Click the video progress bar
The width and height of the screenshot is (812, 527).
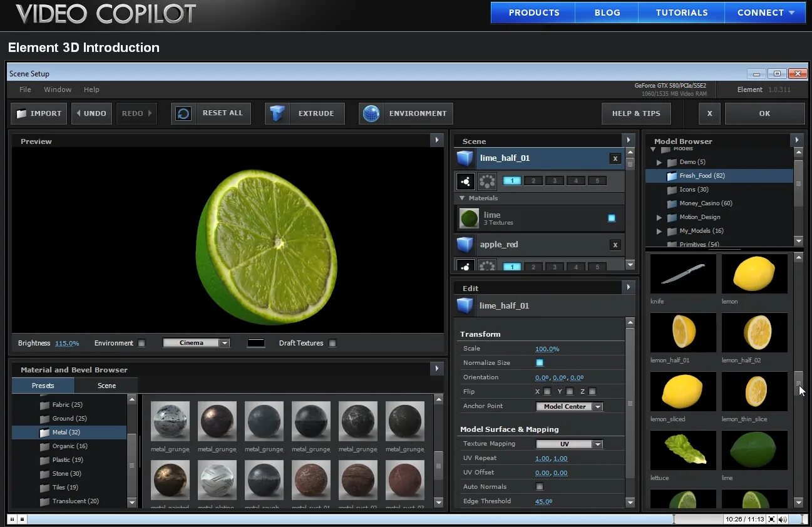tap(374, 519)
